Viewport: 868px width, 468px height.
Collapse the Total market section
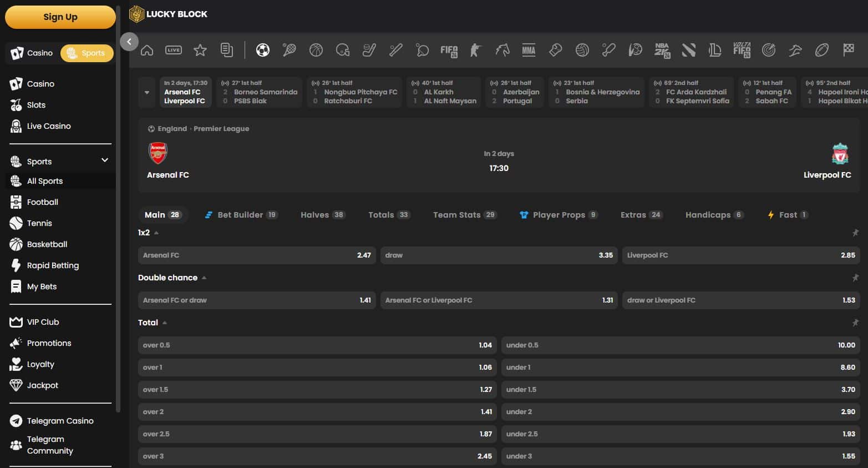pos(165,323)
